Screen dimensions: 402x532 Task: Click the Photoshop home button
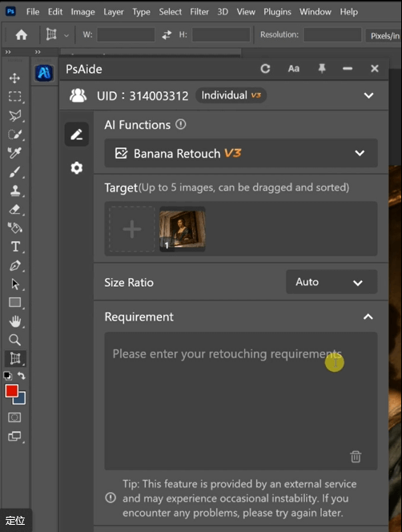pyautogui.click(x=21, y=34)
